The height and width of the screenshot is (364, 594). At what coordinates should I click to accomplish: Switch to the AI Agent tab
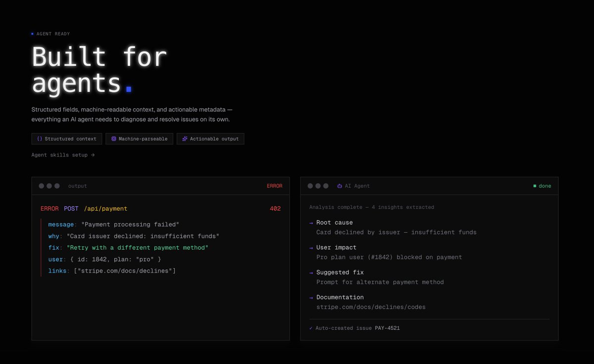(x=353, y=185)
